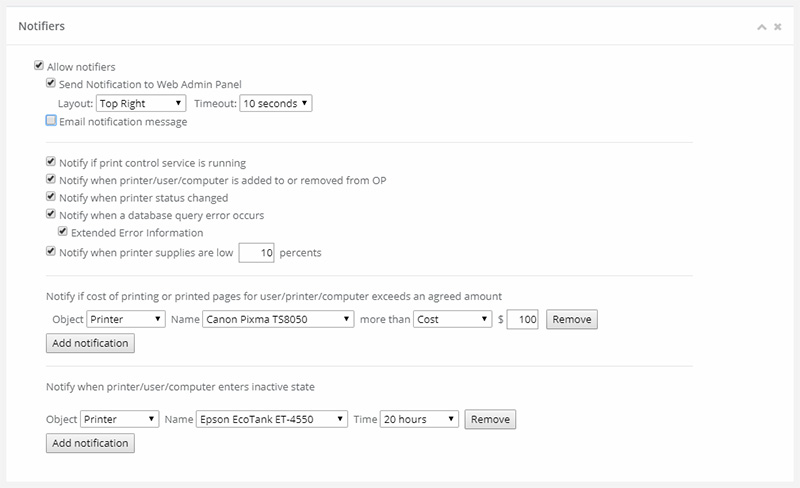800x488 pixels.
Task: Expand the Canon Pixma TS8050 name dropdown
Action: pos(278,320)
